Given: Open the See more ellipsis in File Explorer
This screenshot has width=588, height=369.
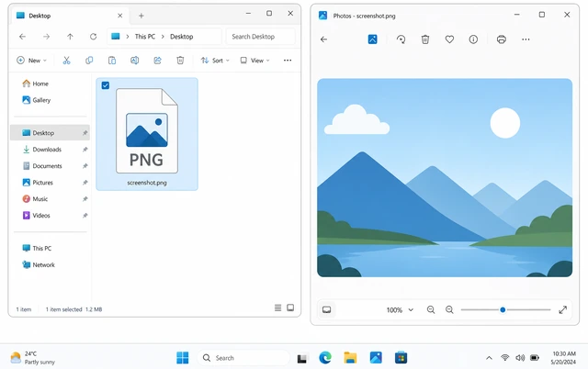Looking at the screenshot, I should coord(288,61).
